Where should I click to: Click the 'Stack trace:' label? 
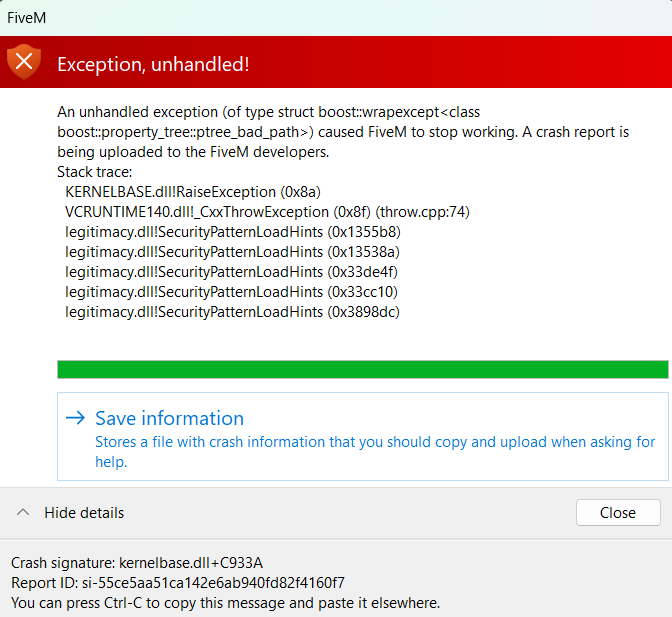pyautogui.click(x=95, y=172)
